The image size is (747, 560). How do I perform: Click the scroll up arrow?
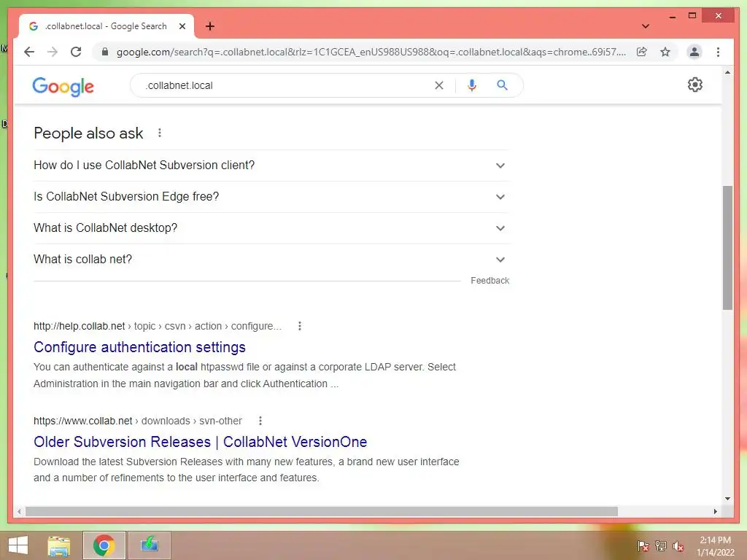pos(727,72)
